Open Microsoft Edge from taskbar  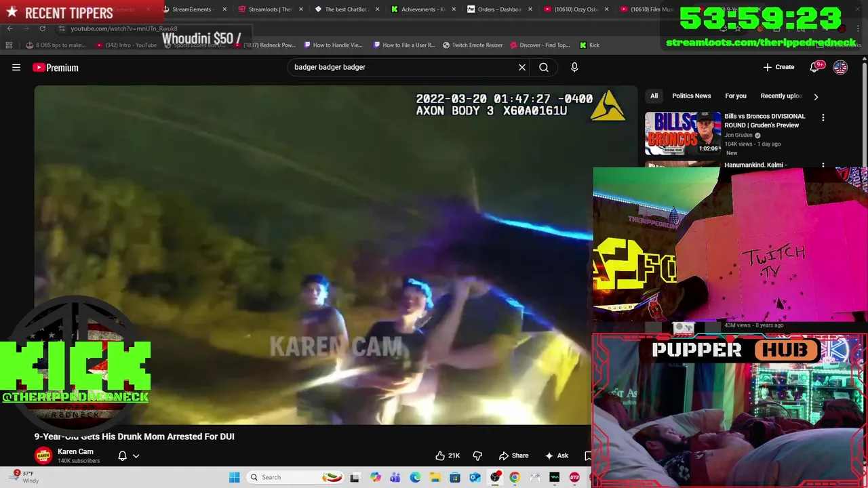(415, 477)
